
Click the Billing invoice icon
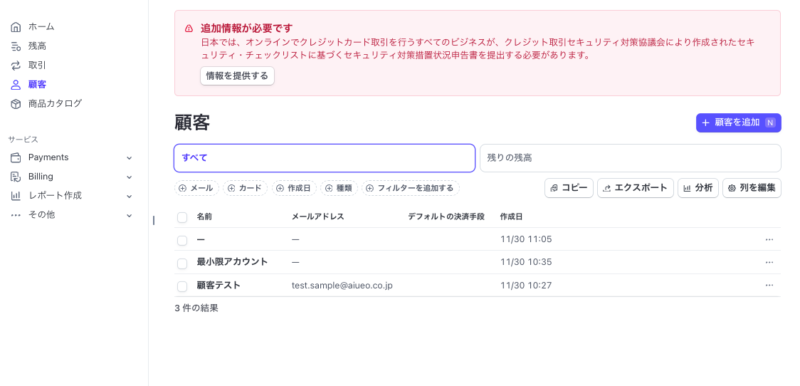tap(16, 177)
